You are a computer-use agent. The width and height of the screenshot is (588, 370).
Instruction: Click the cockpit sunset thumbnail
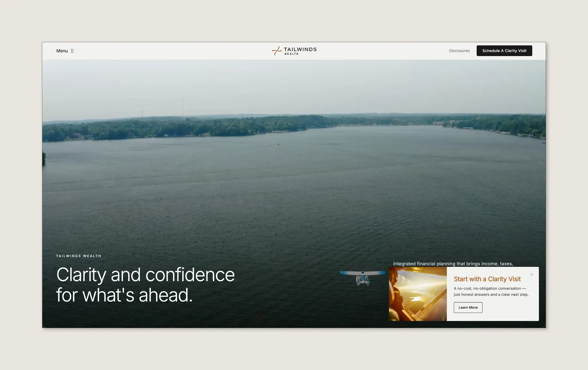418,294
